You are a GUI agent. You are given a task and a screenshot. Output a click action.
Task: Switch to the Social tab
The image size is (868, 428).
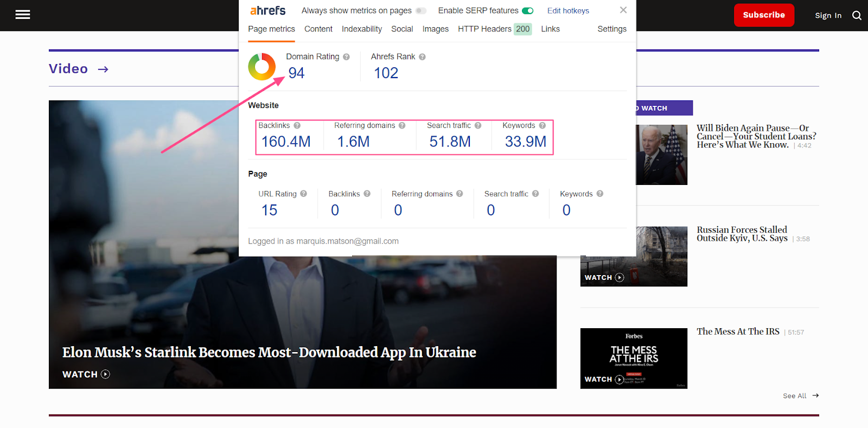pos(402,29)
